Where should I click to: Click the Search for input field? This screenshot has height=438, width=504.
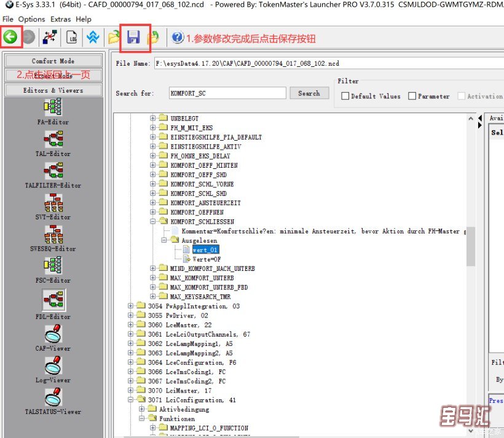[227, 93]
